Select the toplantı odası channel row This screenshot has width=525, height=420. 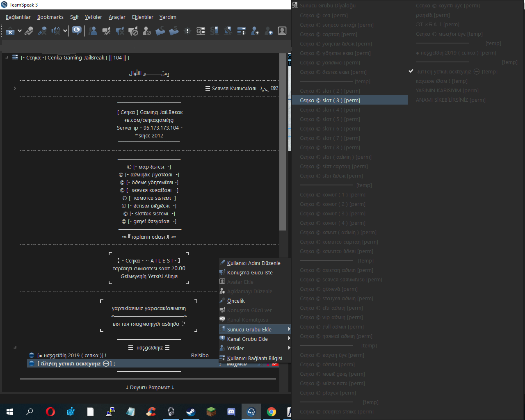click(x=149, y=237)
